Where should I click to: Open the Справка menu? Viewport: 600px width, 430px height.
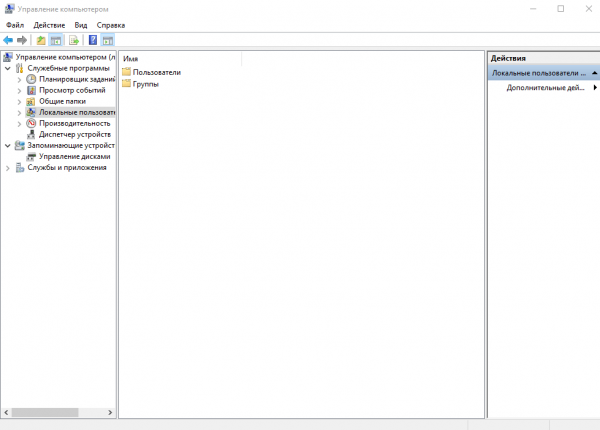pos(111,25)
